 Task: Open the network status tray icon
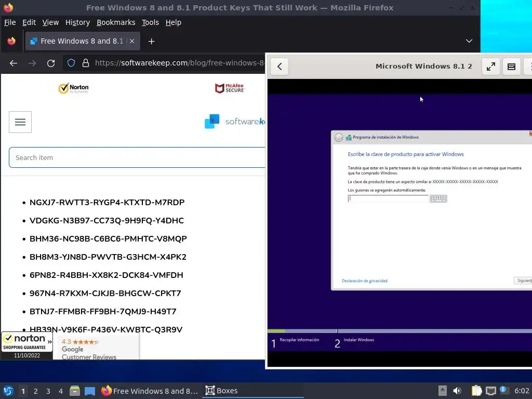[490, 391]
